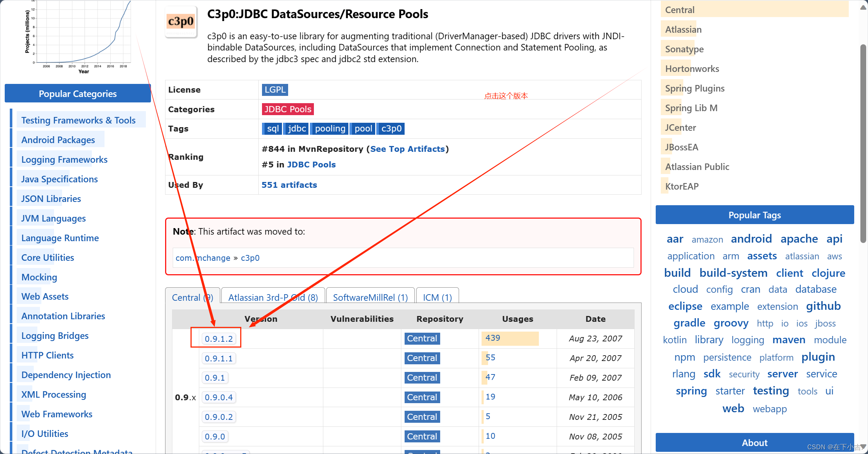Open the 47 usages link
Screen dimensions: 868x454
click(490, 377)
